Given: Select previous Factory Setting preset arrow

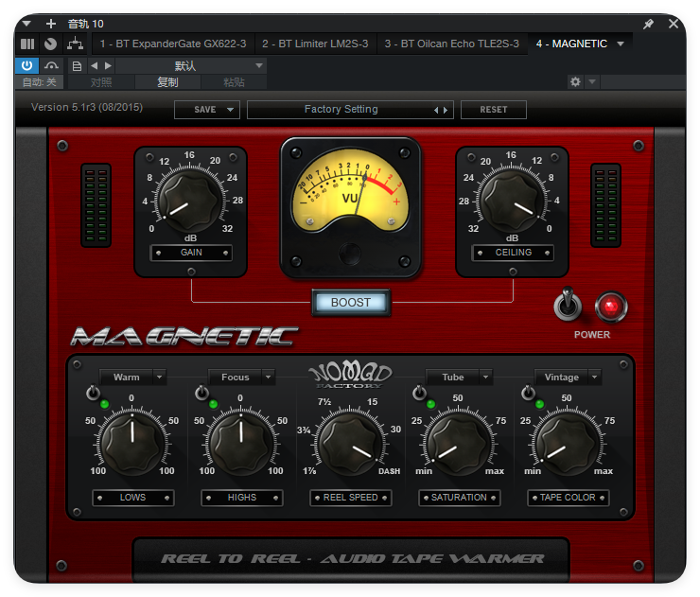Looking at the screenshot, I should pos(436,110).
